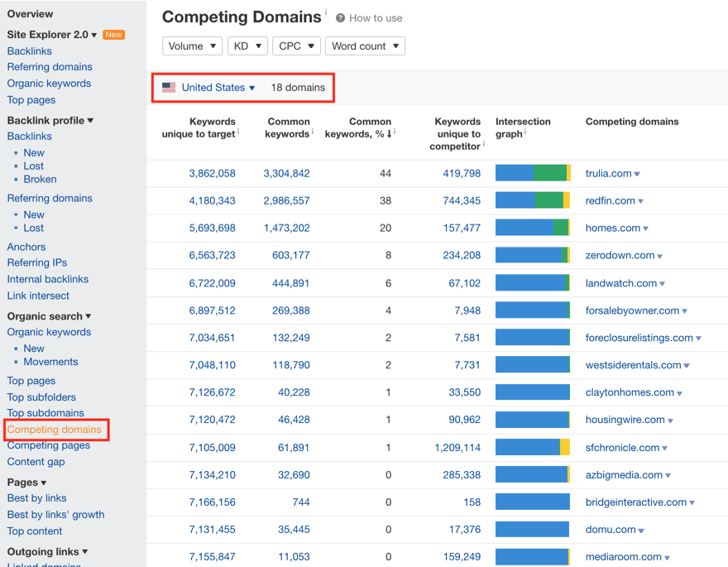728x567 pixels.
Task: Click trulia.com unique-to-target value 3,862,058
Action: pyautogui.click(x=212, y=173)
